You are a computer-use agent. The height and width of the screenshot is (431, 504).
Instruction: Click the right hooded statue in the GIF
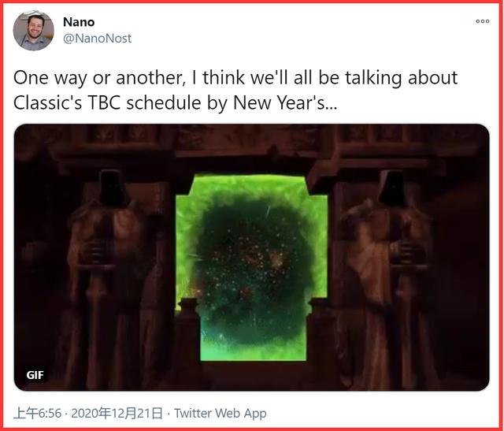coord(389,273)
